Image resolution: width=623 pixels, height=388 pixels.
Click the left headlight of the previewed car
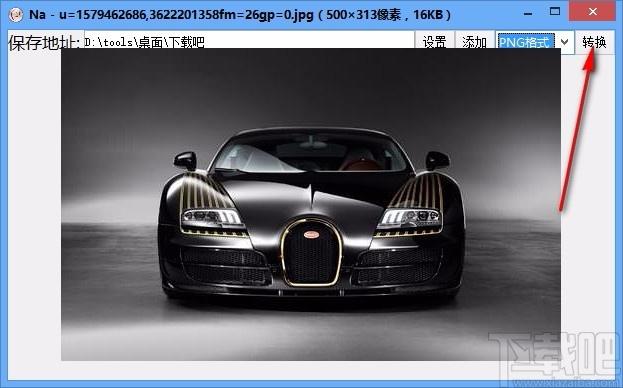click(x=212, y=218)
